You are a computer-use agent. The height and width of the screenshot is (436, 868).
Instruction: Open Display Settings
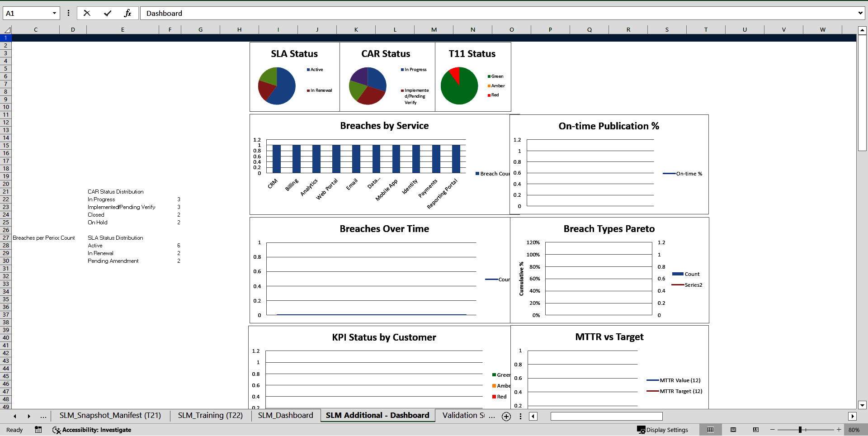coord(663,430)
